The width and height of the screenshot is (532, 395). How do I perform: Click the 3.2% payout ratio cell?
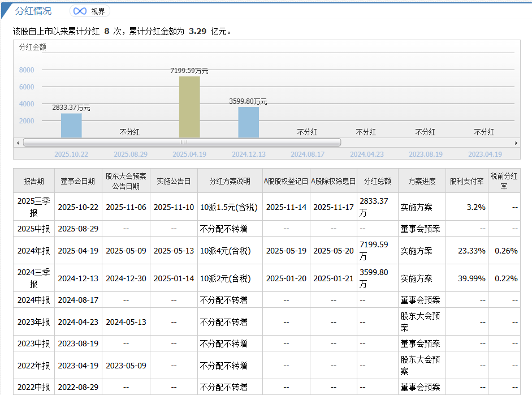point(467,207)
